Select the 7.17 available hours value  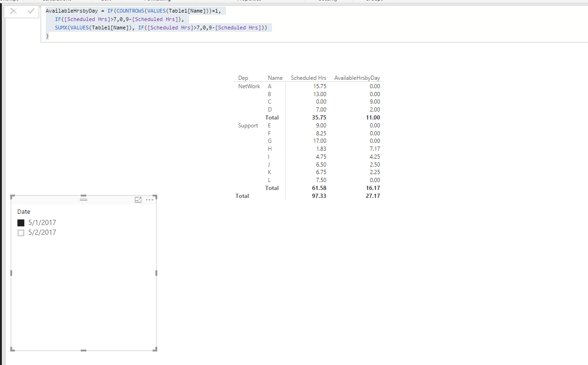[x=375, y=149]
